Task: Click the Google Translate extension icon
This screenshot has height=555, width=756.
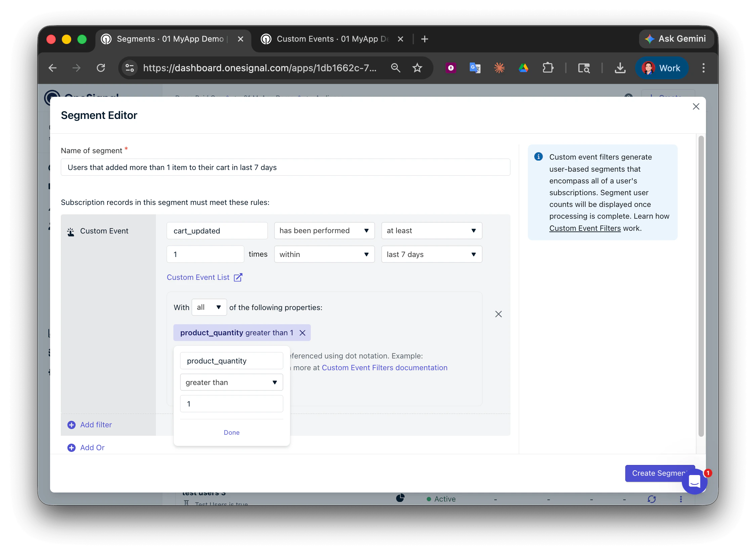Action: [x=475, y=68]
